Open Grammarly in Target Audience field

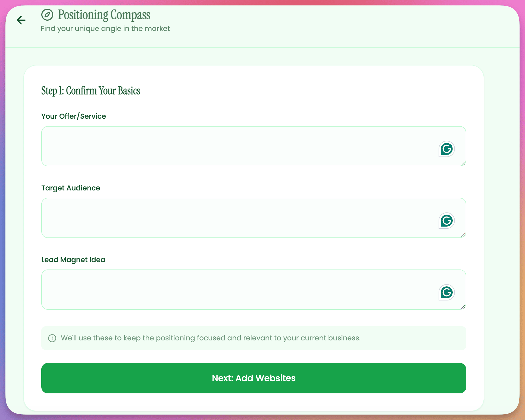click(x=446, y=221)
